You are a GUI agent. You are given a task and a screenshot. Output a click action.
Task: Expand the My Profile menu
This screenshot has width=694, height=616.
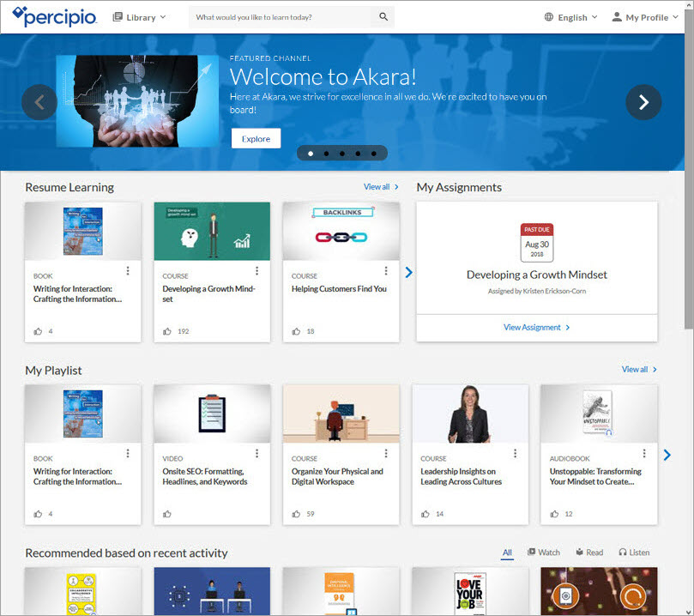(x=645, y=17)
